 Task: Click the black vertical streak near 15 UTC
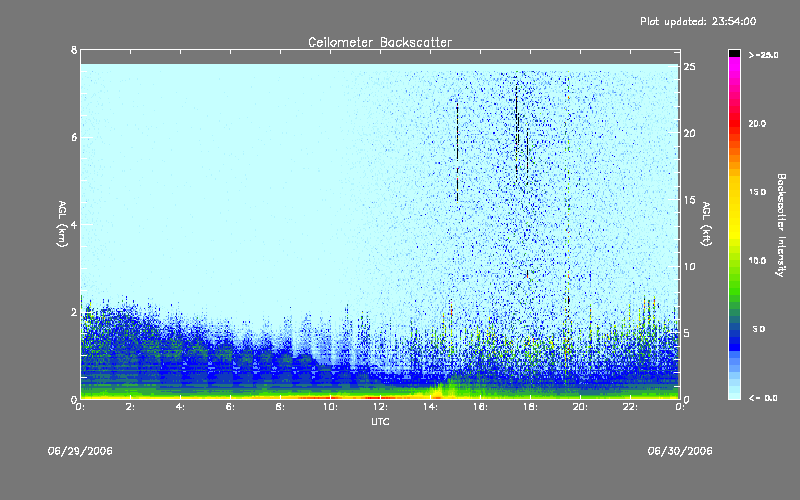tap(458, 153)
